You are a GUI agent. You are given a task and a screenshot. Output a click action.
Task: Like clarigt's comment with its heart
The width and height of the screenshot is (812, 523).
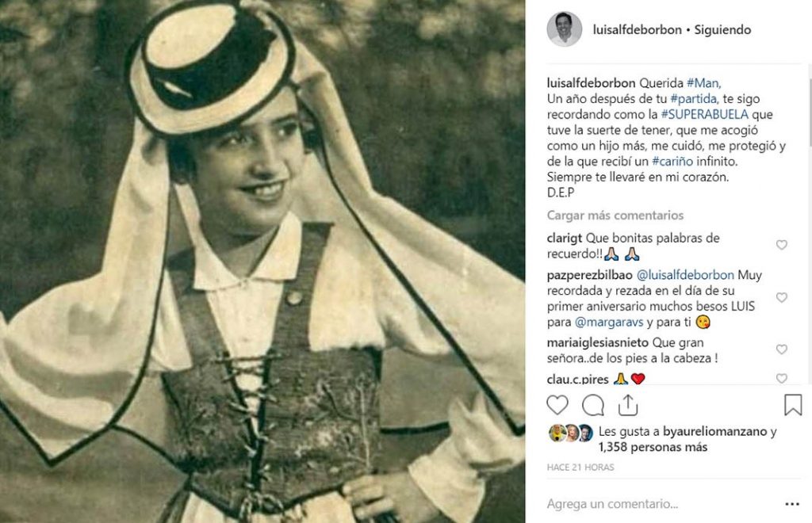click(781, 245)
